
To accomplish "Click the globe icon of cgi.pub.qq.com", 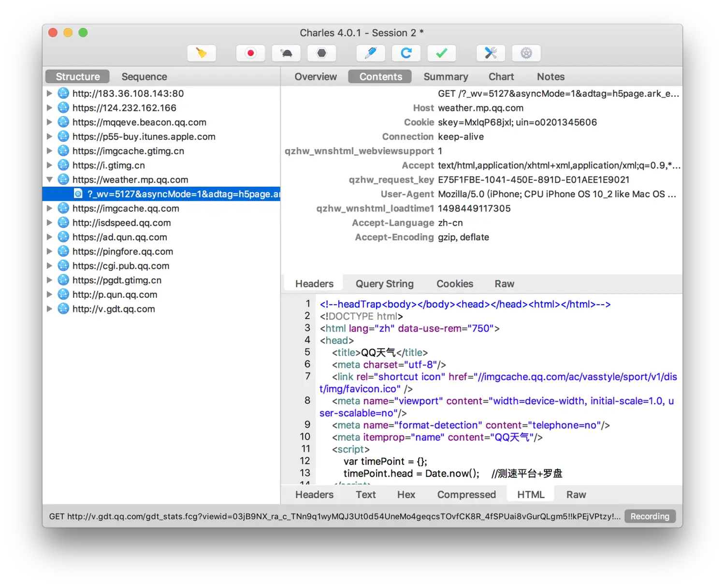I will [x=63, y=266].
